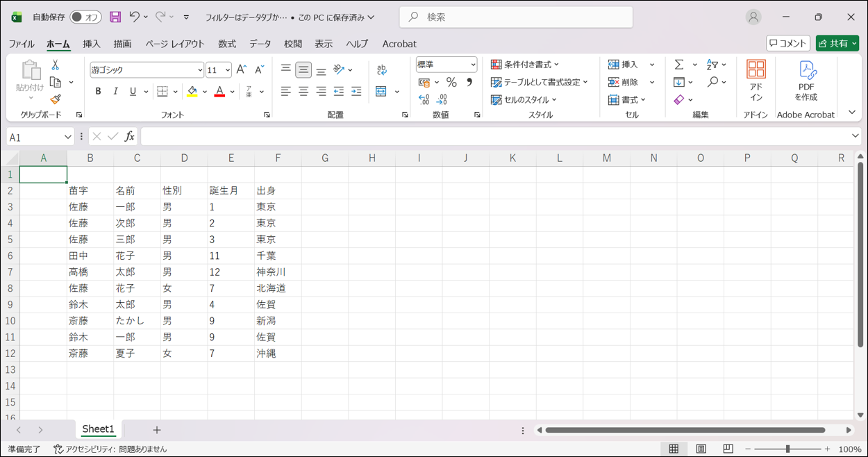
Task: Open Find and Select magnifier icon
Action: 712,82
